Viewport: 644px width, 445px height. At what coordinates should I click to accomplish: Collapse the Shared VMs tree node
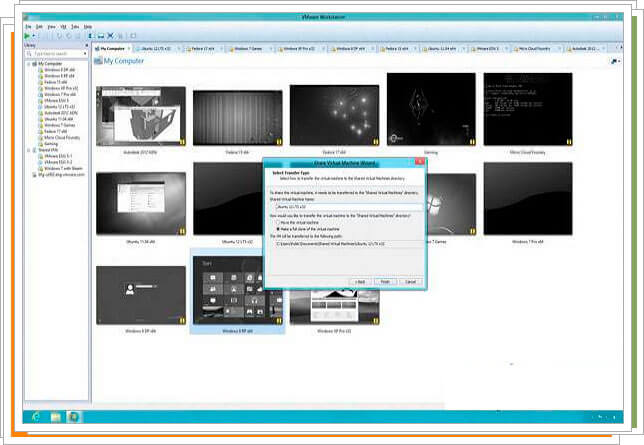(30, 150)
